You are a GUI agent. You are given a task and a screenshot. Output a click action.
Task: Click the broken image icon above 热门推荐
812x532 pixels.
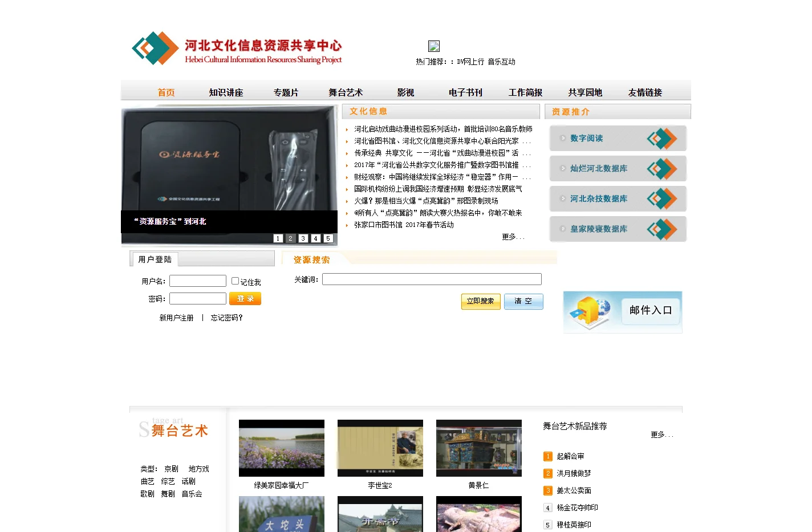coord(434,46)
